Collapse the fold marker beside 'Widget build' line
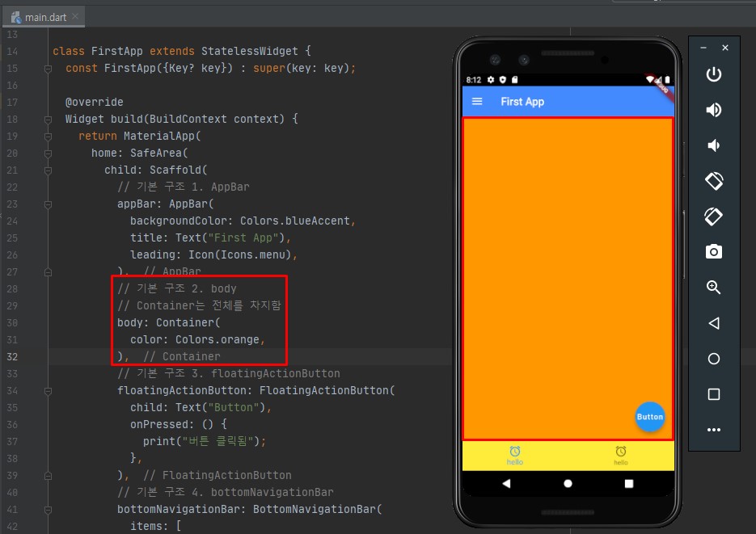 tap(48, 120)
